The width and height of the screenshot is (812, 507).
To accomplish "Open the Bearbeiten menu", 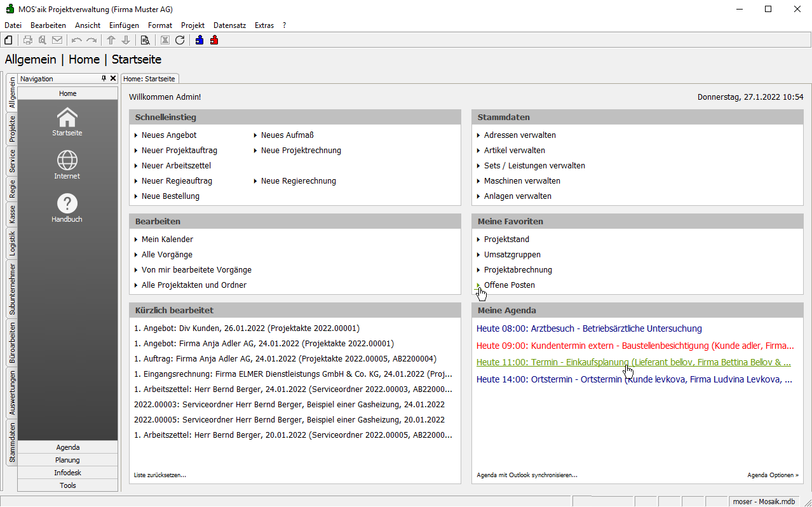I will pos(48,25).
